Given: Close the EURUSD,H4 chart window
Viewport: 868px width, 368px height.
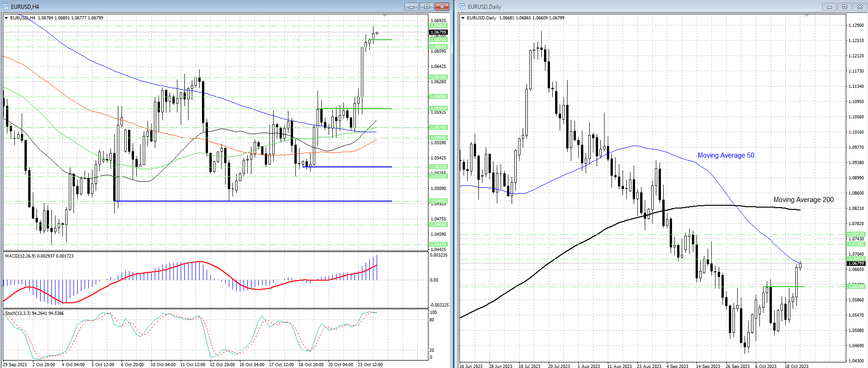Looking at the screenshot, I should (442, 6).
